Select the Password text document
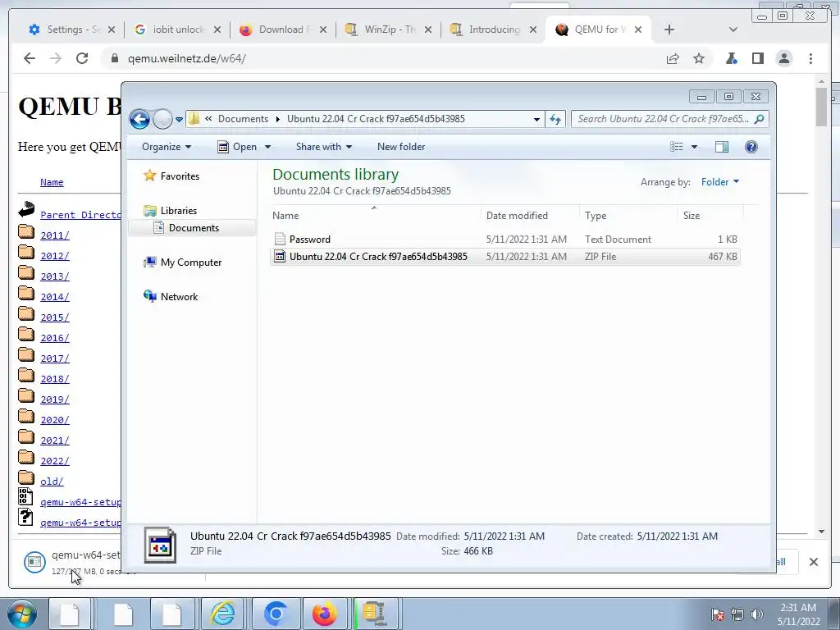Screen dimensions: 840x630 [x=504, y=240]
